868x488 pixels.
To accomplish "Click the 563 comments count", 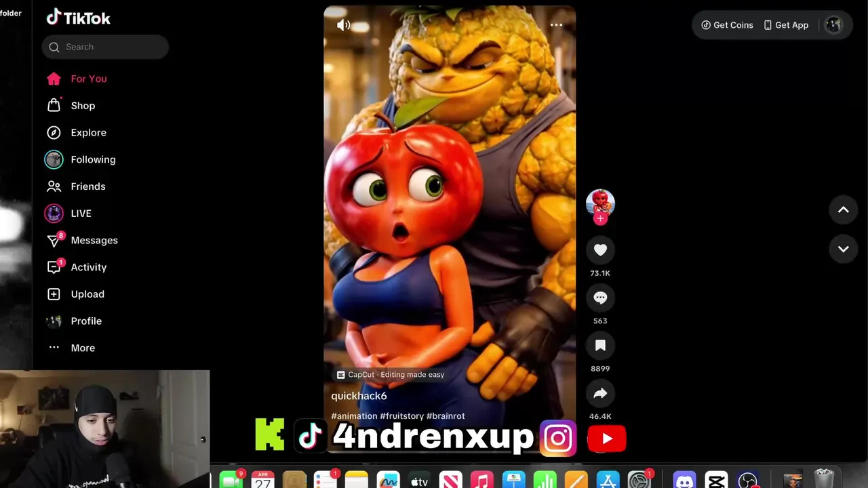I will pos(600,321).
